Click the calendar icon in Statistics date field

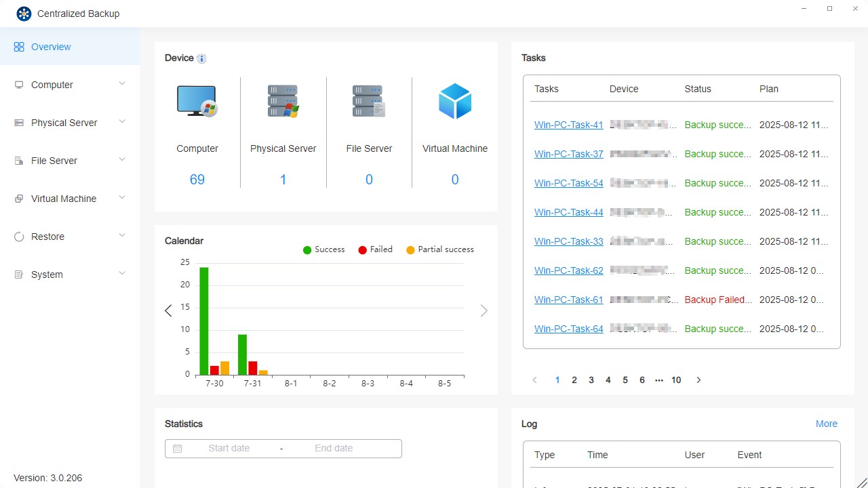178,449
